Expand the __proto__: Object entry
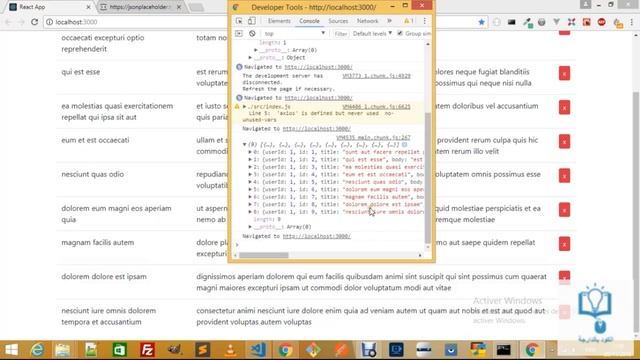Image resolution: width=640 pixels, height=360 pixels. [x=250, y=58]
